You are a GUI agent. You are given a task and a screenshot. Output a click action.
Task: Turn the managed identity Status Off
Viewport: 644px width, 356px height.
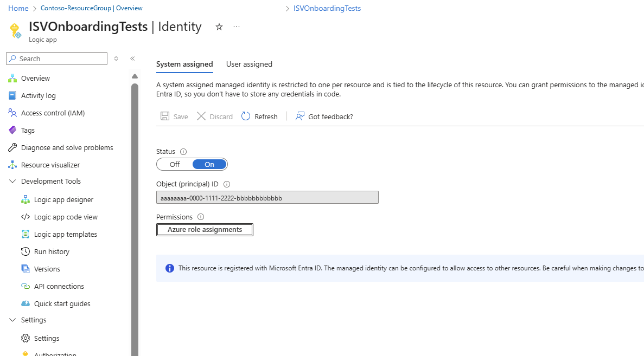[x=175, y=165]
